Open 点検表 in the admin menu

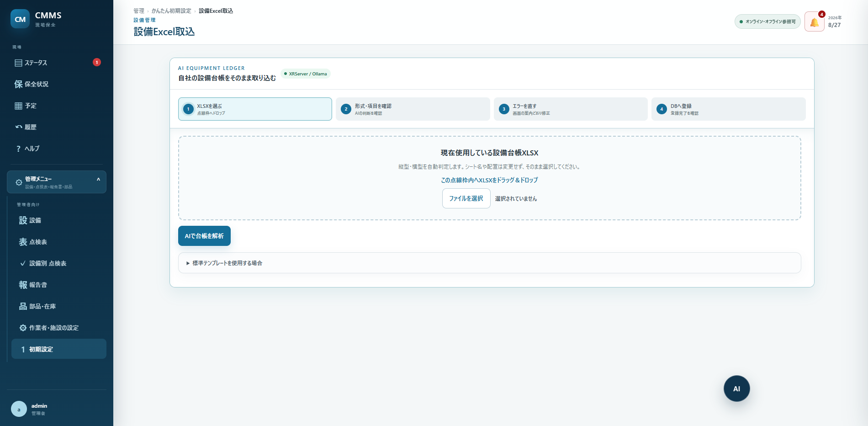click(59, 242)
